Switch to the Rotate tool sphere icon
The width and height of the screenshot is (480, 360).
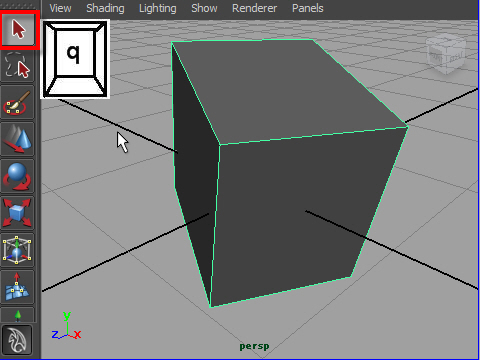pos(18,176)
